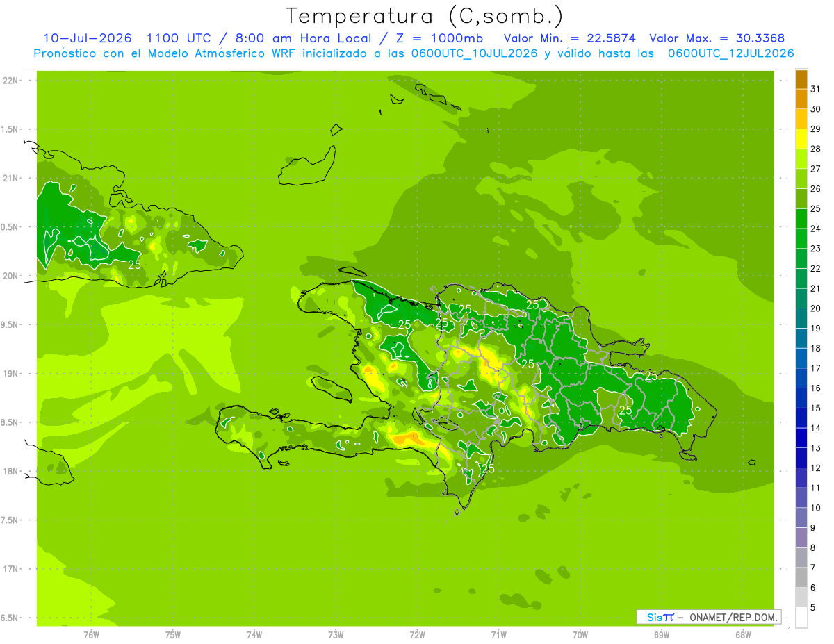
Task: Click the "0600UTC_12JUL2026" valid-until time
Action: 730,53
